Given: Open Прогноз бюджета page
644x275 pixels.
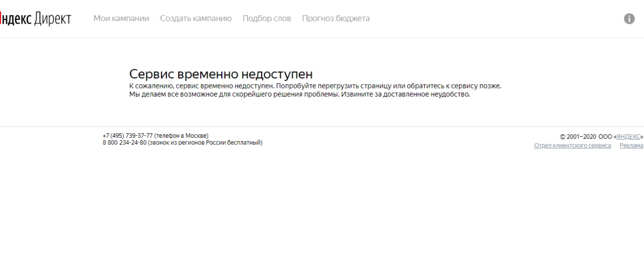Looking at the screenshot, I should click(336, 19).
